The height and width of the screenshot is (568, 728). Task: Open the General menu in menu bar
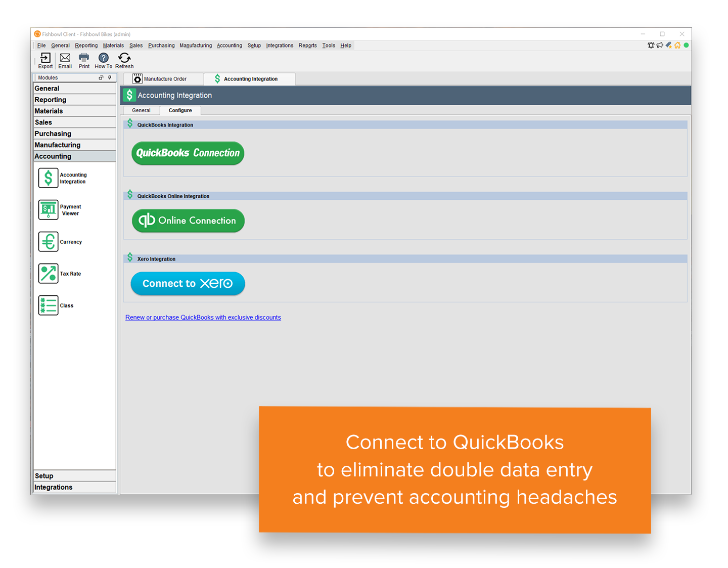60,46
